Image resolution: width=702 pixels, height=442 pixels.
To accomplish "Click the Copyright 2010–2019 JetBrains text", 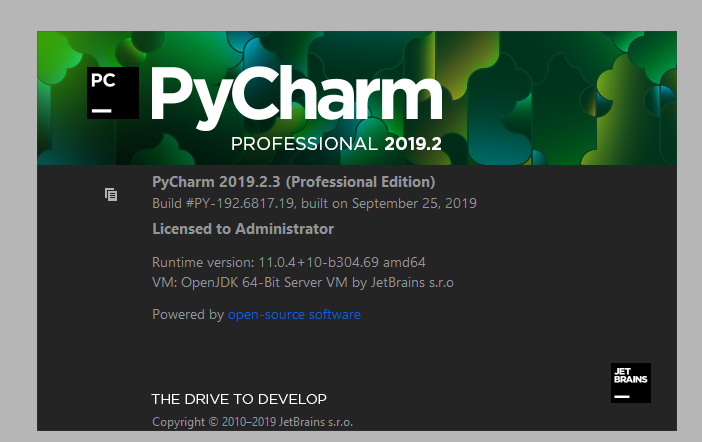I will (253, 422).
